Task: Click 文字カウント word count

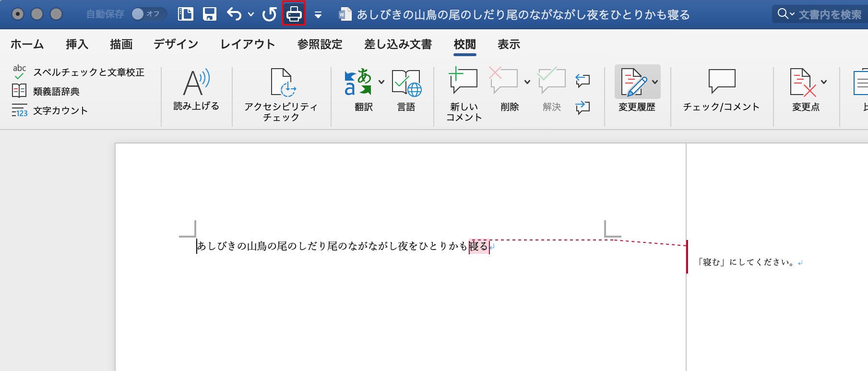Action: pos(50,110)
